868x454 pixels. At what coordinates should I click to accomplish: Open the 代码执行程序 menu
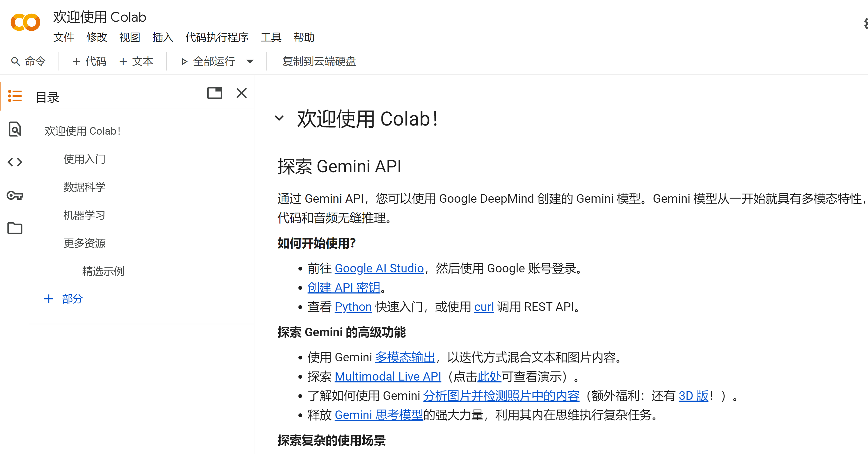[217, 37]
